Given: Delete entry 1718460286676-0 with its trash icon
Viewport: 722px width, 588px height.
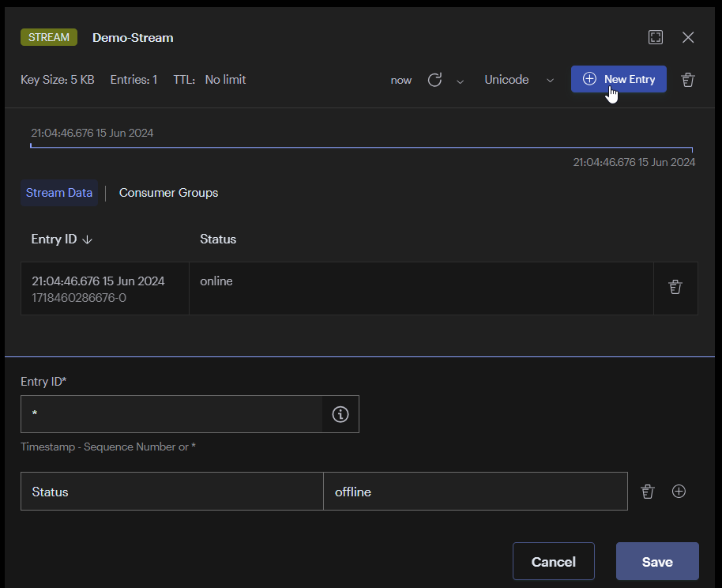Looking at the screenshot, I should pos(675,288).
